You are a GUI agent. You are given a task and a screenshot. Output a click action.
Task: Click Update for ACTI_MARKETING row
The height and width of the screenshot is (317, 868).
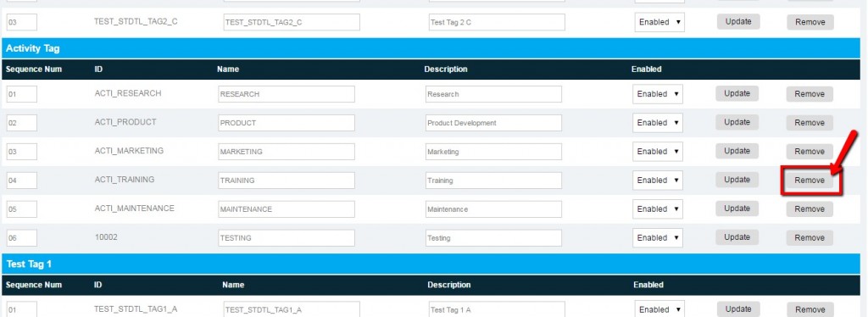coord(737,151)
